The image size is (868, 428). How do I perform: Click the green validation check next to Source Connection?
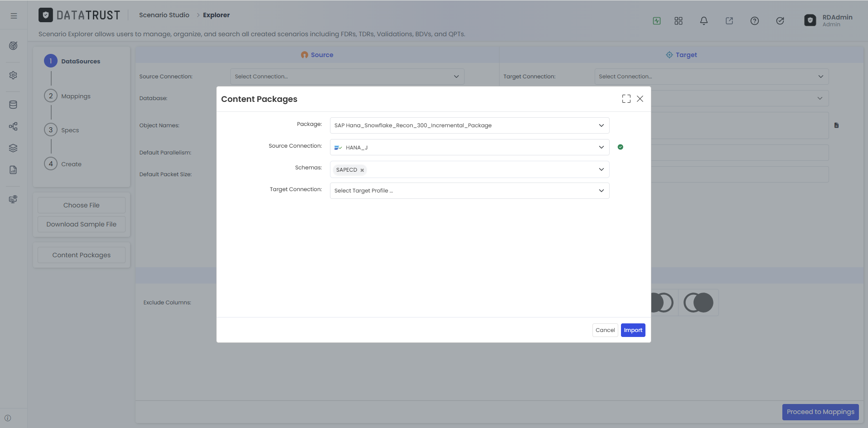(x=621, y=147)
